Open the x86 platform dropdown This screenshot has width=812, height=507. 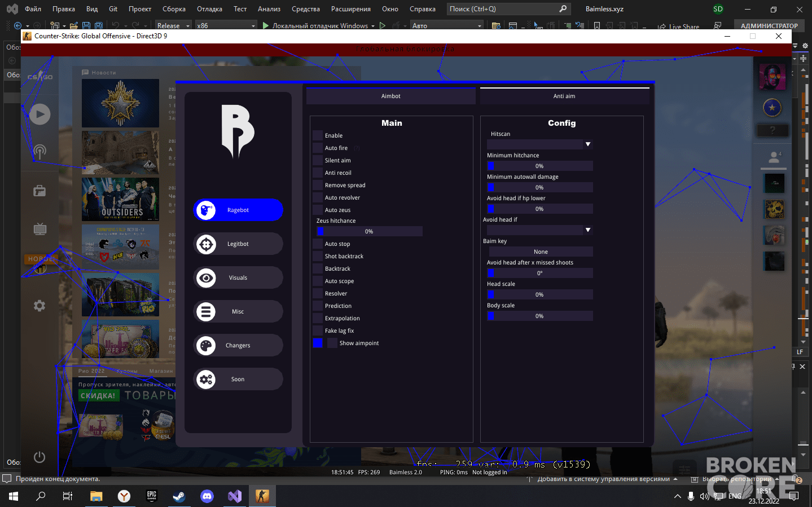pos(226,26)
